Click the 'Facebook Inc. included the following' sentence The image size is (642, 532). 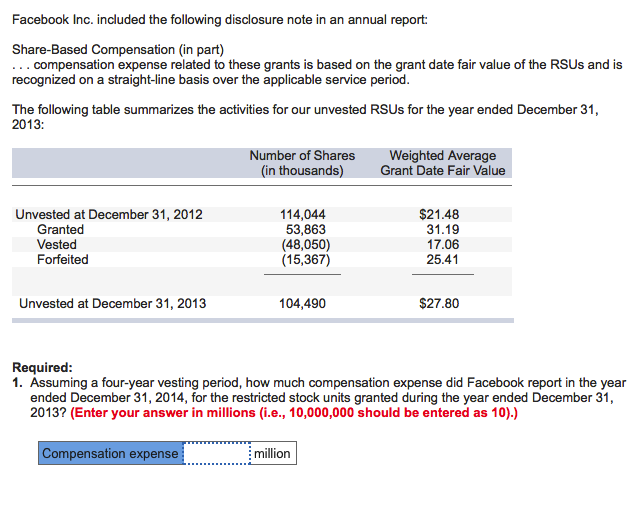pos(220,20)
